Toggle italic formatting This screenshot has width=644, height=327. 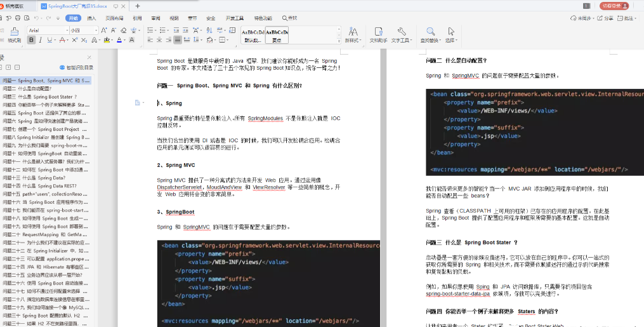[x=40, y=40]
